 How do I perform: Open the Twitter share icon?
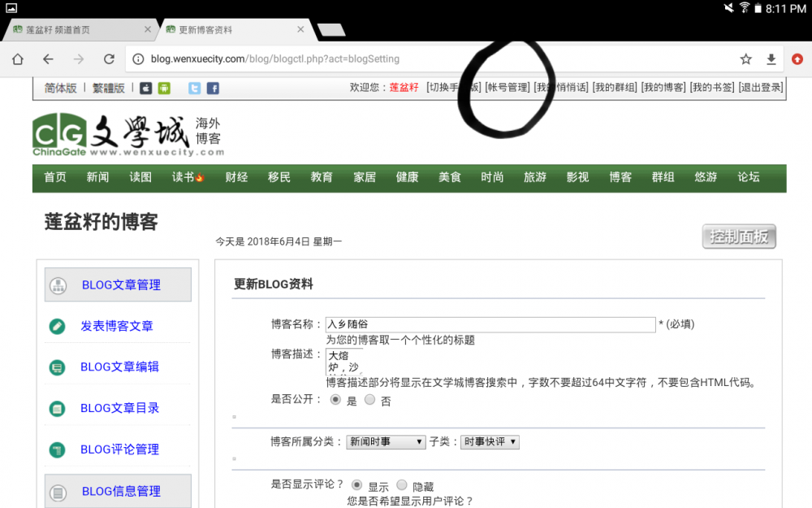point(195,88)
